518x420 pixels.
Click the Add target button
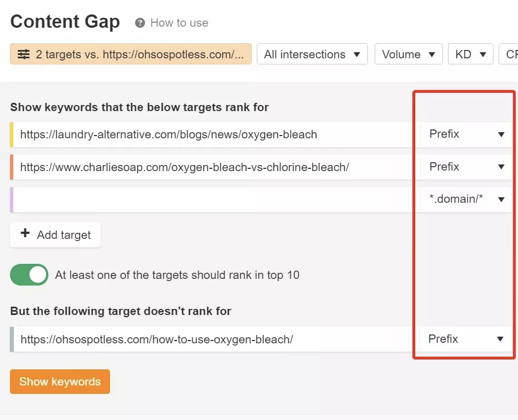pos(55,235)
